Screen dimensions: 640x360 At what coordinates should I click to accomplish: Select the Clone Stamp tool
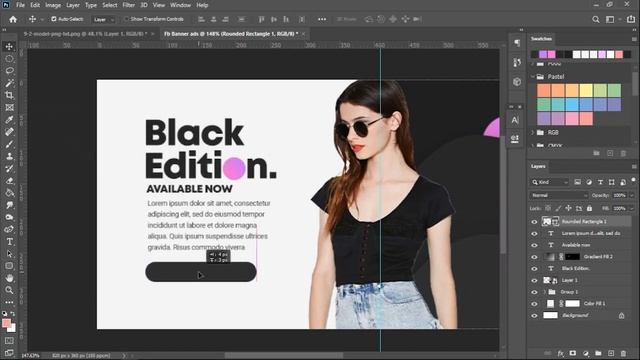point(9,156)
